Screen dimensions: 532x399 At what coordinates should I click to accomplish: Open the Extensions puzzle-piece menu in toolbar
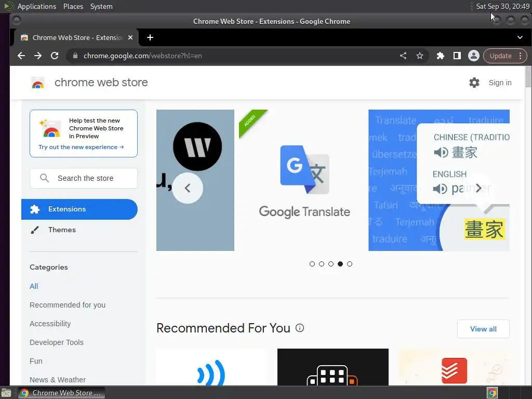[x=441, y=56]
